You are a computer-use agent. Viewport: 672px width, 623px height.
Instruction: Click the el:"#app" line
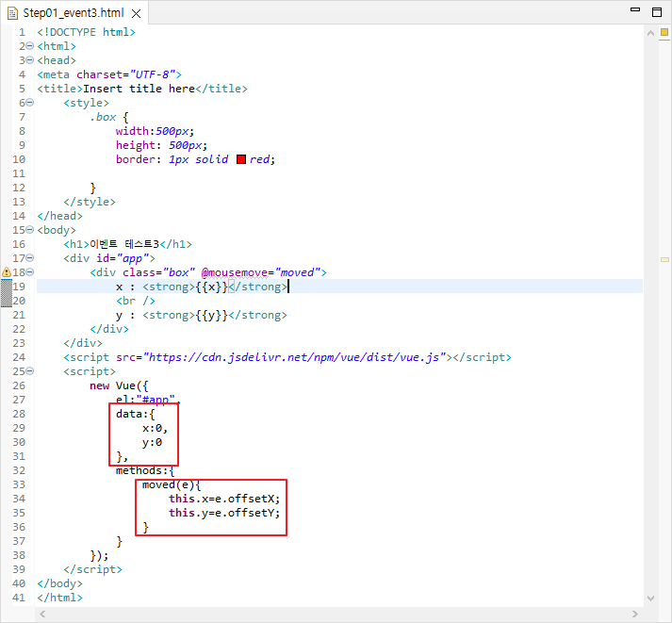148,400
